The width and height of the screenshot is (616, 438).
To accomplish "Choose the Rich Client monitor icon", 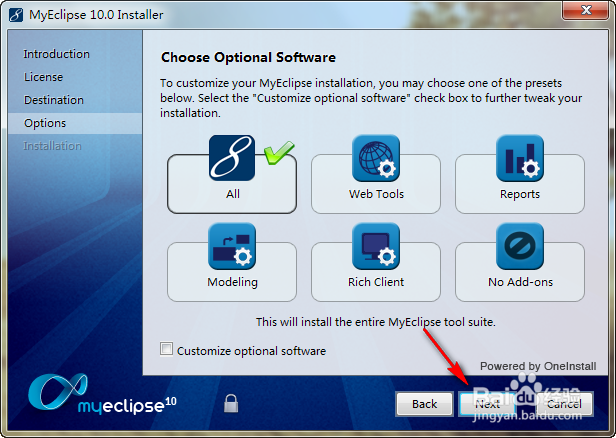I will coord(376,246).
